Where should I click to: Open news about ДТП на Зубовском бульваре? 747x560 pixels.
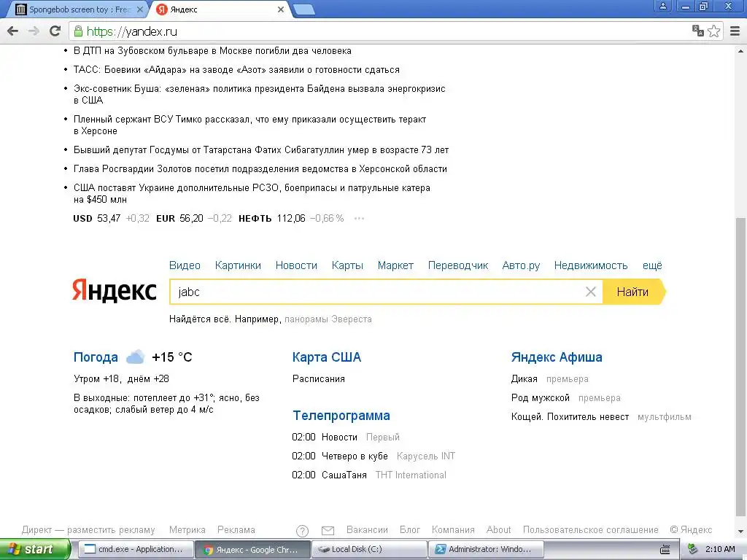point(212,51)
